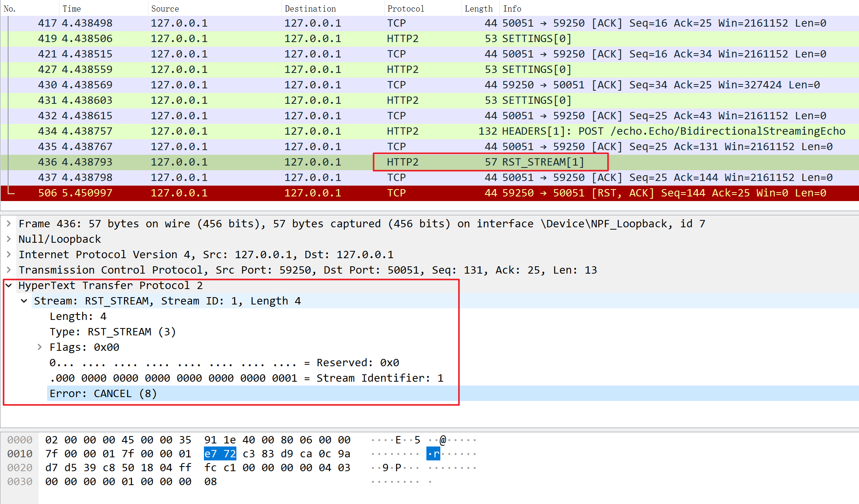The height and width of the screenshot is (504, 859).
Task: Select the Type: RST_STREAM (3) field
Action: pyautogui.click(x=112, y=331)
